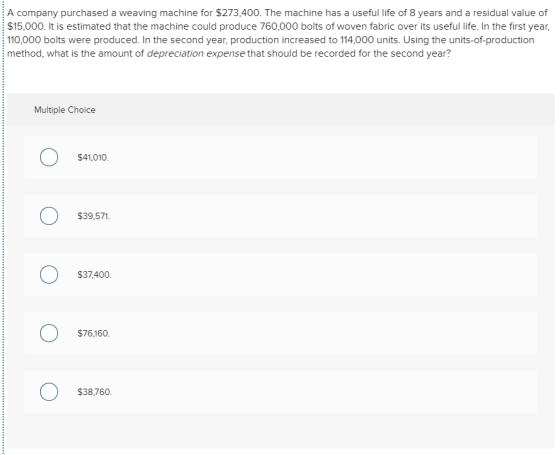The image size is (560, 455).
Task: Click the $38,760 answer text
Action: pos(95,392)
